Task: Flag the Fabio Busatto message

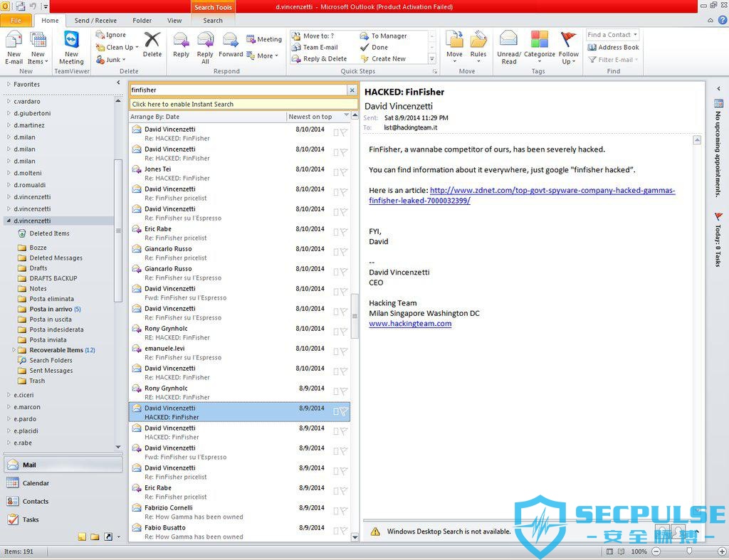Action: [x=344, y=531]
